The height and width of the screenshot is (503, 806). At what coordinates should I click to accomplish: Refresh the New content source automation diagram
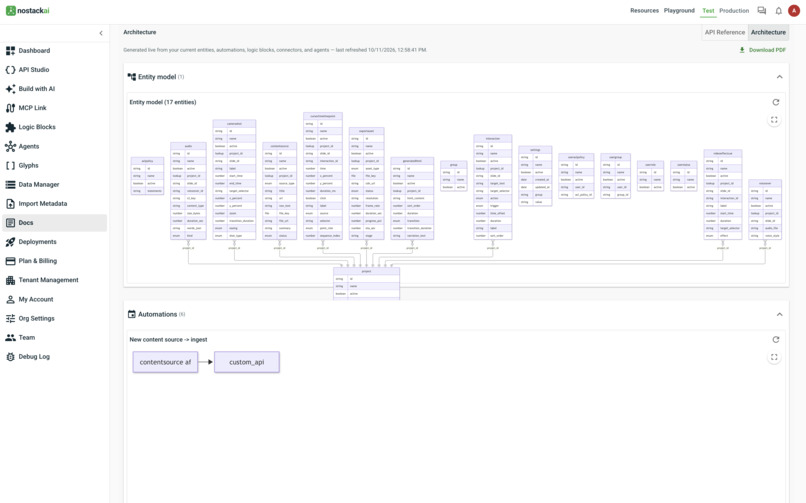pyautogui.click(x=776, y=340)
